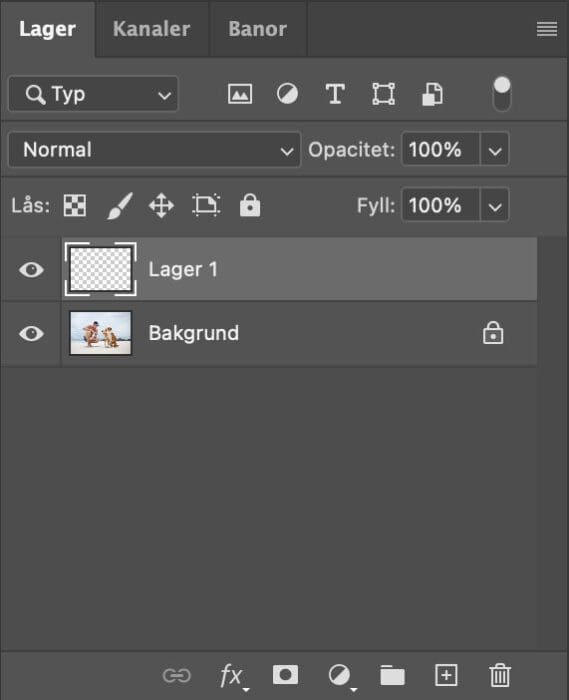
Task: Delete layer with trash icon
Action: 500,675
